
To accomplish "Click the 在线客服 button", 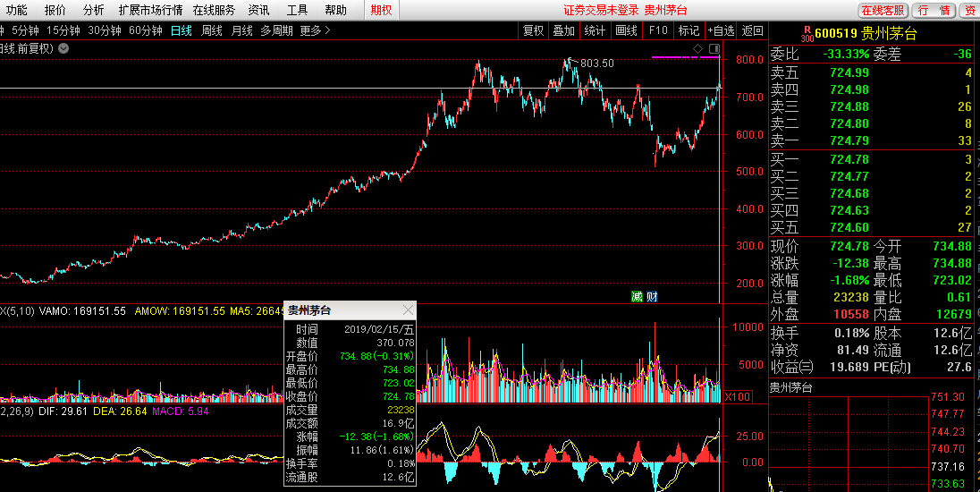I will [x=883, y=10].
